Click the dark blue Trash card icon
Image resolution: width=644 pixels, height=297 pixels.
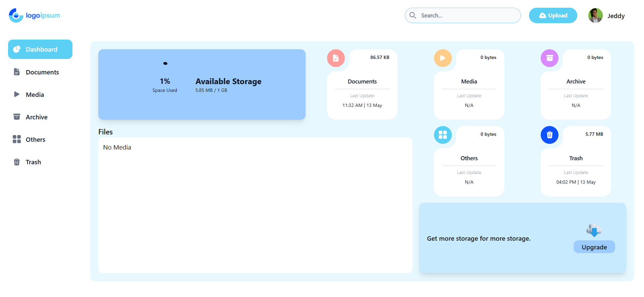(x=549, y=135)
